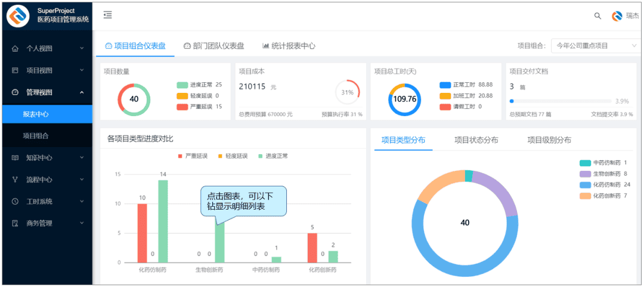Click 预算执行率 31 % text
The width and height of the screenshot is (644, 287).
click(342, 114)
